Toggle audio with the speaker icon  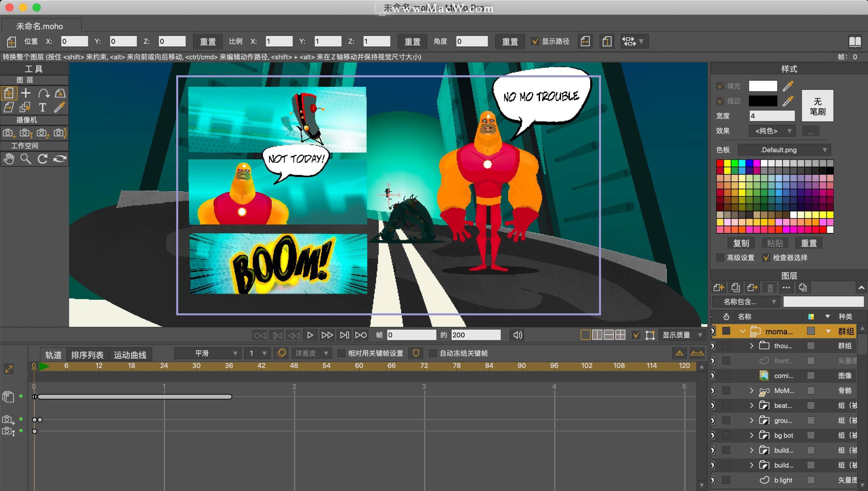click(x=518, y=335)
